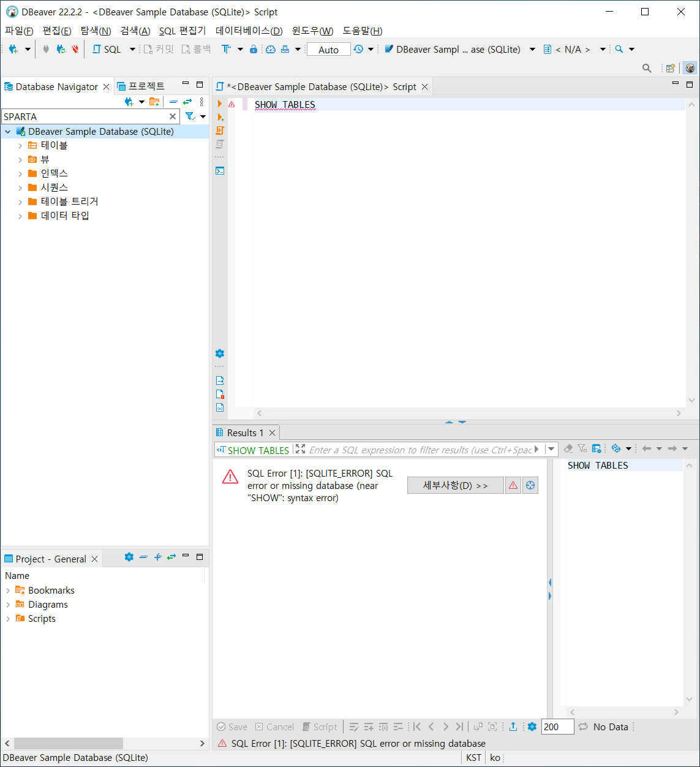Click Link with editor icon in Database Navigator
700x767 pixels.
[187, 102]
